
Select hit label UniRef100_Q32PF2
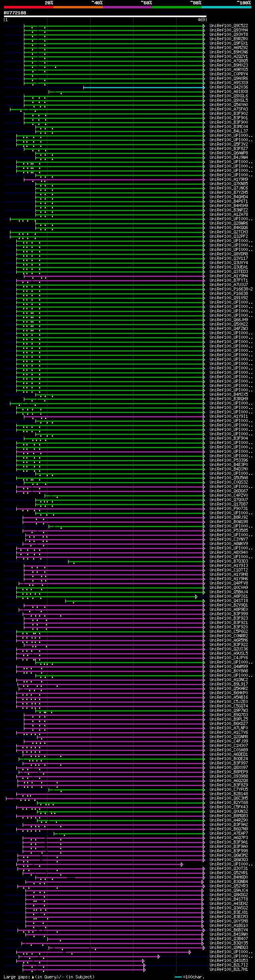(x=229, y=236)
